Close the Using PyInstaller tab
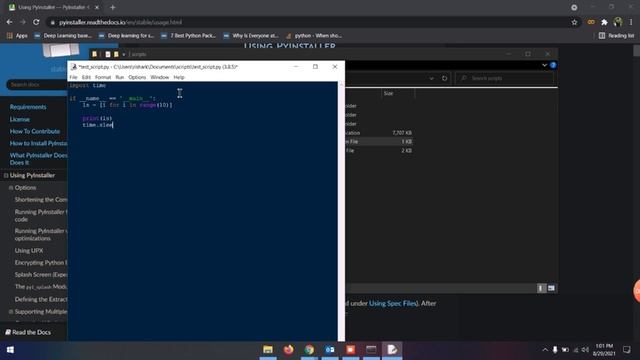640x360 pixels. (x=97, y=7)
